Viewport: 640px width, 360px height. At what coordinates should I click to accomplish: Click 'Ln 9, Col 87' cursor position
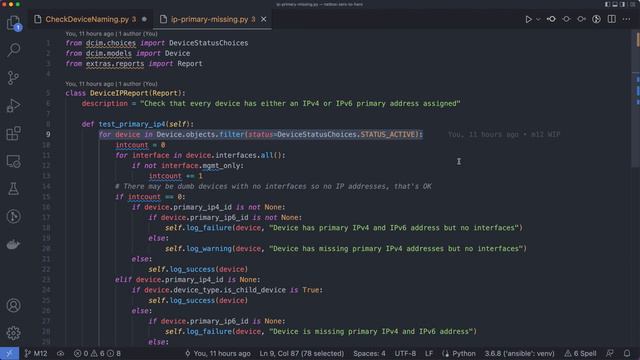coord(302,353)
